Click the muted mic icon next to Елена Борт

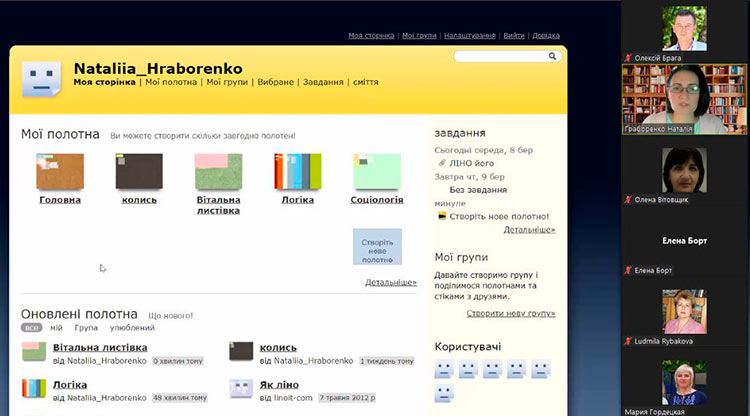click(x=628, y=270)
